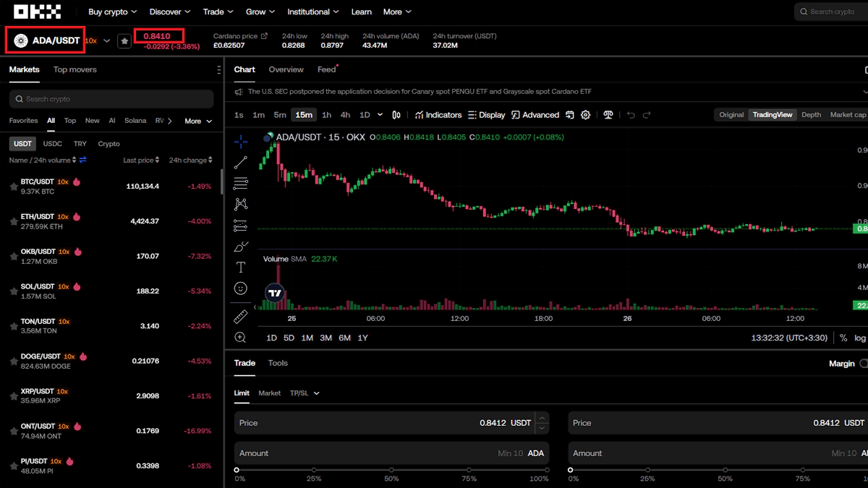Click the 25% mark on left amount slider
This screenshot has height=488, width=868.
pos(314,470)
